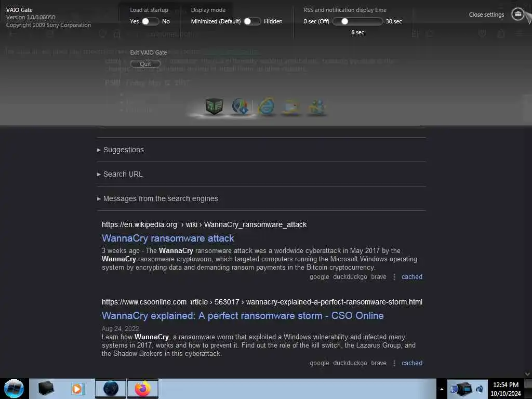Click the scroll-down arrow of the page scrollbar
Screen dimensions: 532x399
tap(528, 374)
